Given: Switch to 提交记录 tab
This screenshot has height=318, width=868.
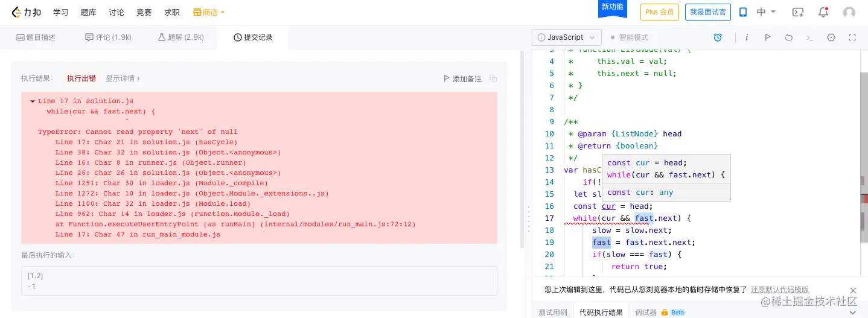Looking at the screenshot, I should coord(253,37).
